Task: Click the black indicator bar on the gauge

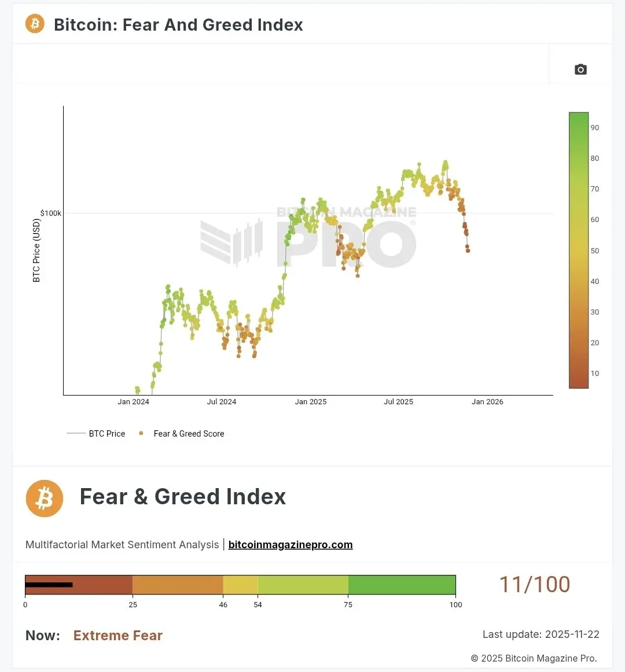Action: pos(49,585)
